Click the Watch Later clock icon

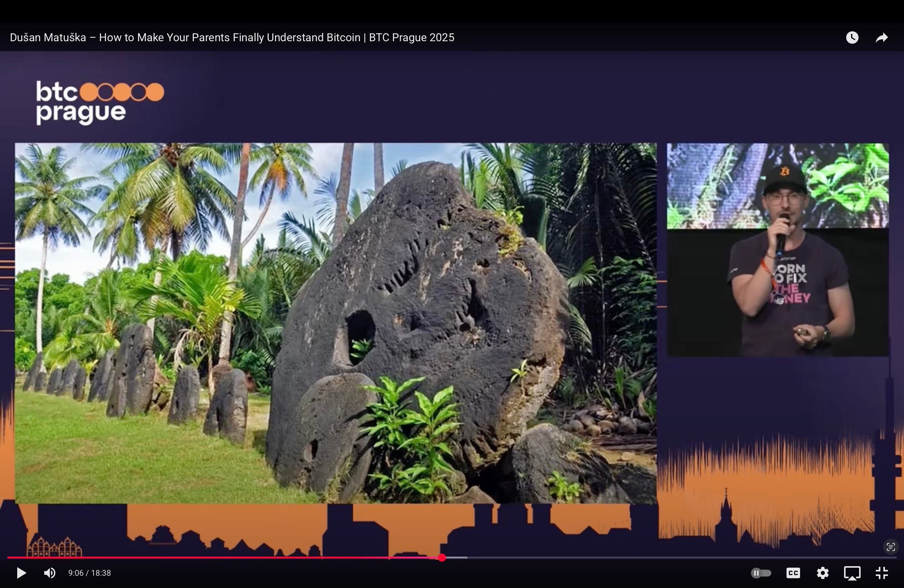pos(852,37)
